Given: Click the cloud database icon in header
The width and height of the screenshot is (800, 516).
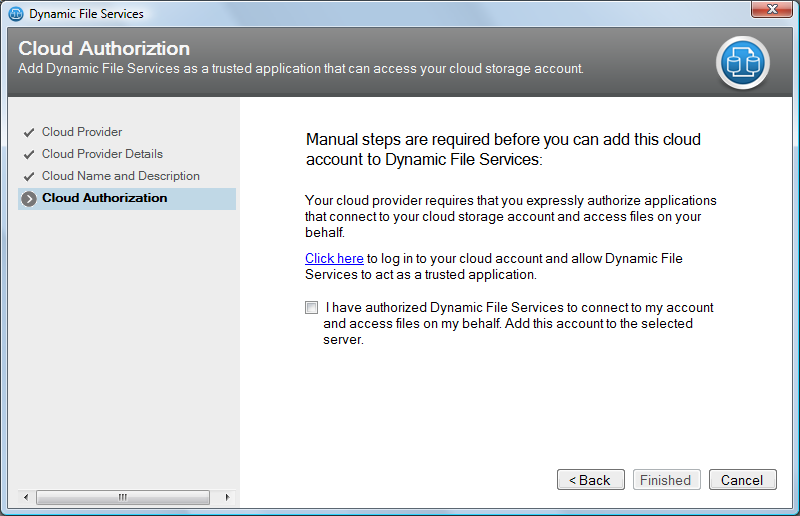Looking at the screenshot, I should [742, 62].
